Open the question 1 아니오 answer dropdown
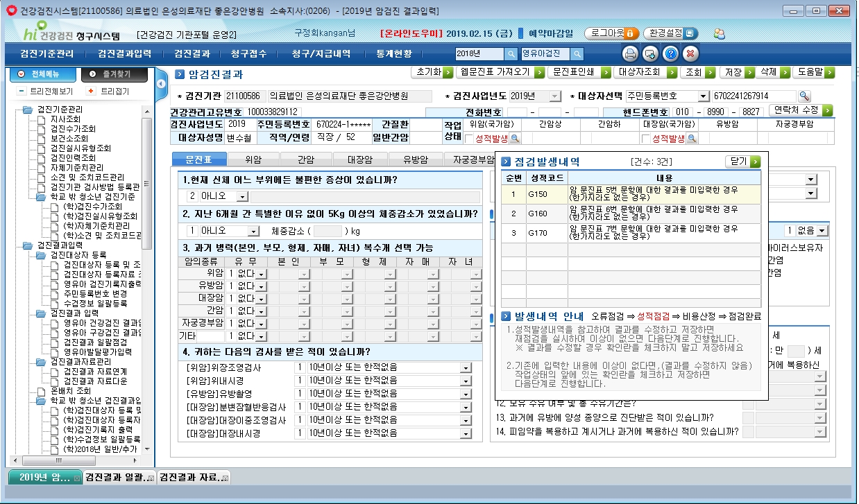The image size is (859, 504). (x=242, y=197)
